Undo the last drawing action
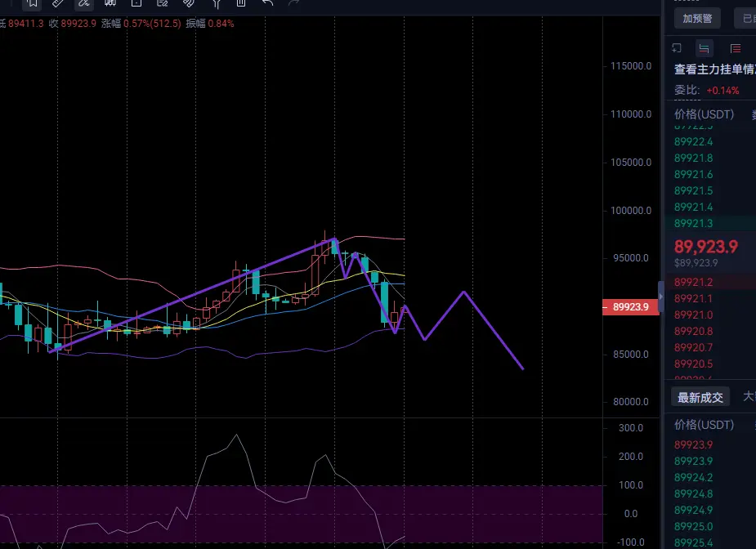The image size is (756, 549). point(267,3)
